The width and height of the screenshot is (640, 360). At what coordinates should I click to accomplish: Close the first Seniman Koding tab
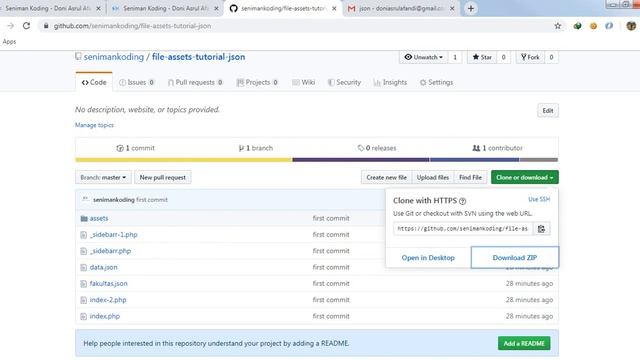pos(98,8)
